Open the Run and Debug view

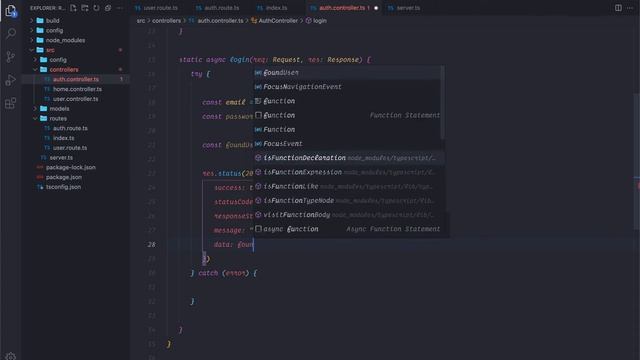(x=11, y=80)
